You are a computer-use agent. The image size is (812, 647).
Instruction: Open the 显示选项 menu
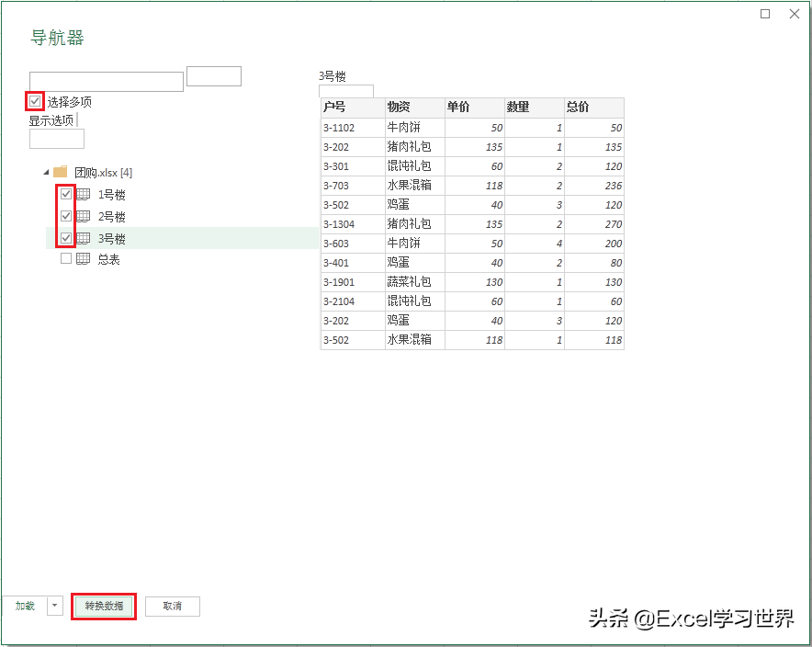[x=51, y=120]
